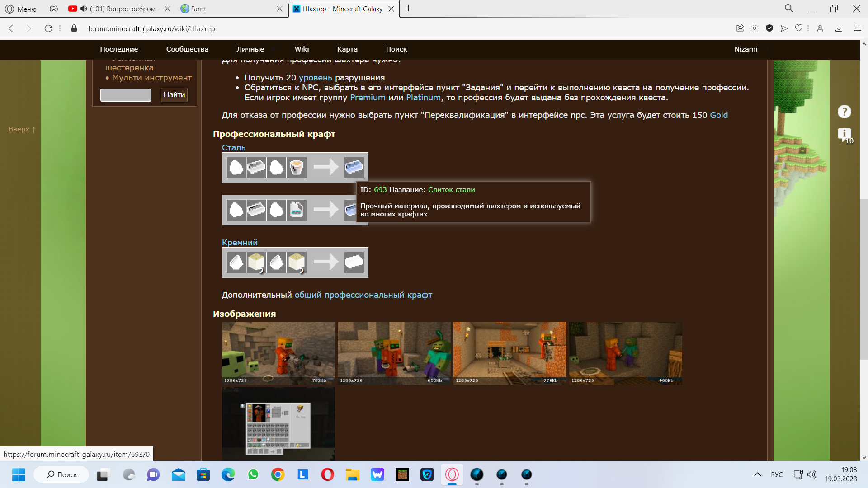Open the Последние menu item
The height and width of the screenshot is (488, 868).
click(x=119, y=49)
